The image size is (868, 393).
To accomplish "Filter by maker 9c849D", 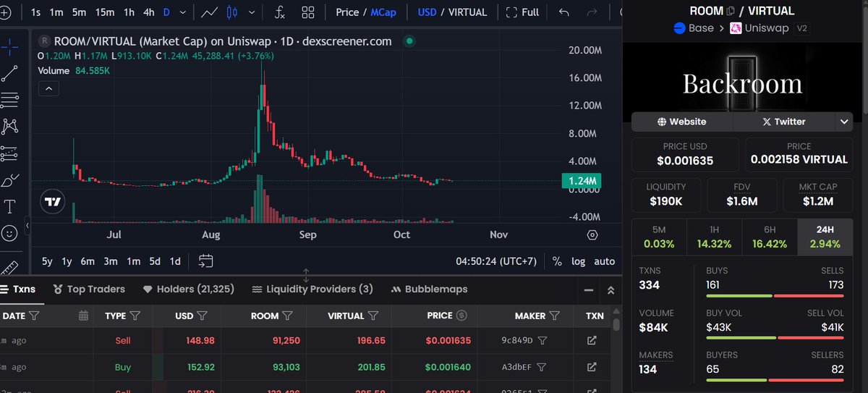I will (542, 340).
